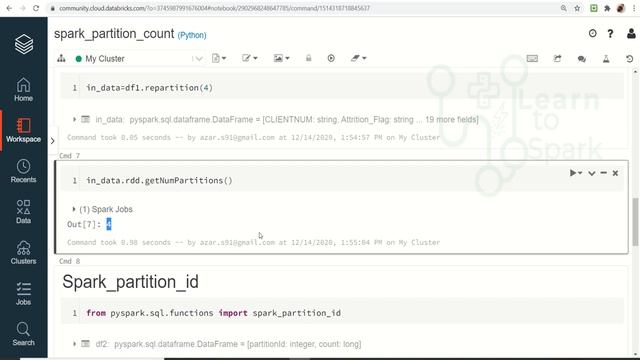Click the notebook vertical scrollbar thumb
640x360 pixels.
(635, 222)
